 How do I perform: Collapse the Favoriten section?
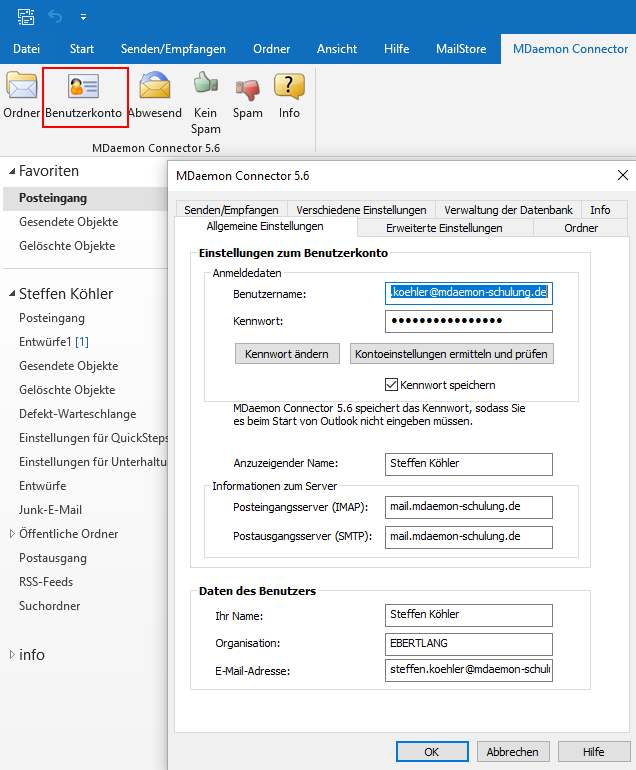pyautogui.click(x=10, y=171)
